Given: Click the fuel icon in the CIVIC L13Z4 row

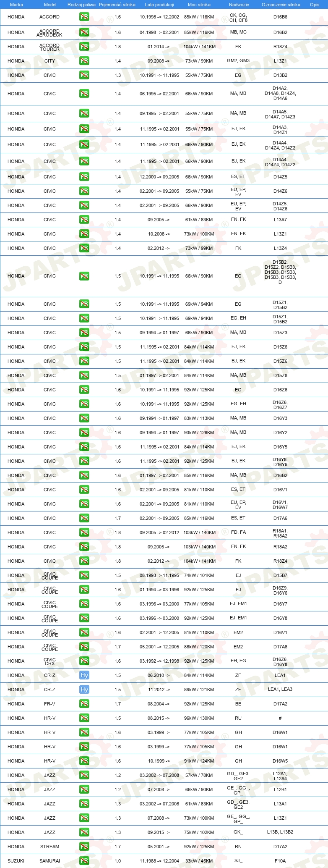Looking at the screenshot, I should (84, 248).
